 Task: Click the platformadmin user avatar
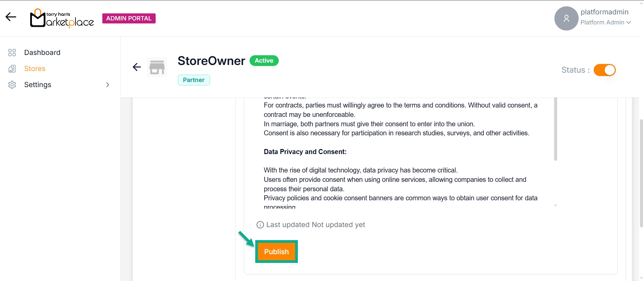tap(566, 18)
